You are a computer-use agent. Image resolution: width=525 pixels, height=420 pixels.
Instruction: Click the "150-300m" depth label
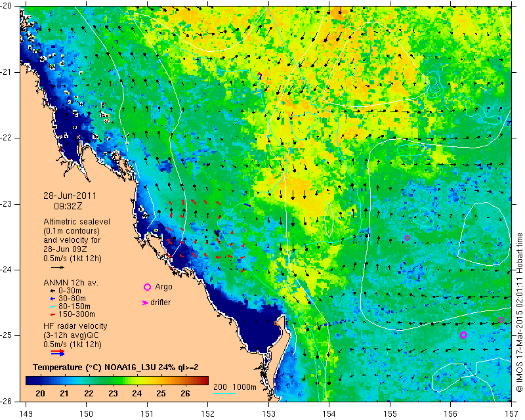click(77, 315)
